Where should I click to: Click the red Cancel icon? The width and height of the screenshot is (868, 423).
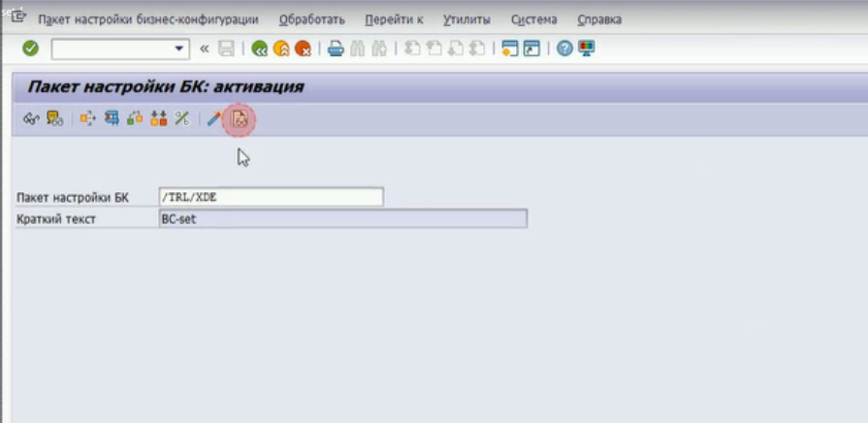tap(303, 49)
